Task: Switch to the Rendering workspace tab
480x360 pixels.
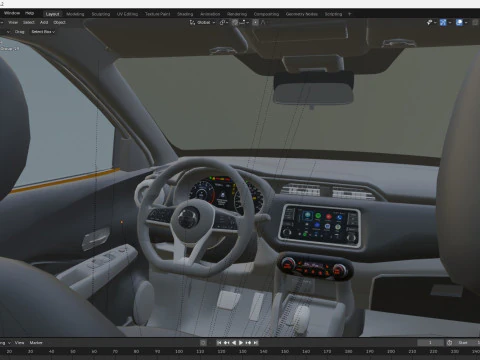Action: pyautogui.click(x=237, y=14)
